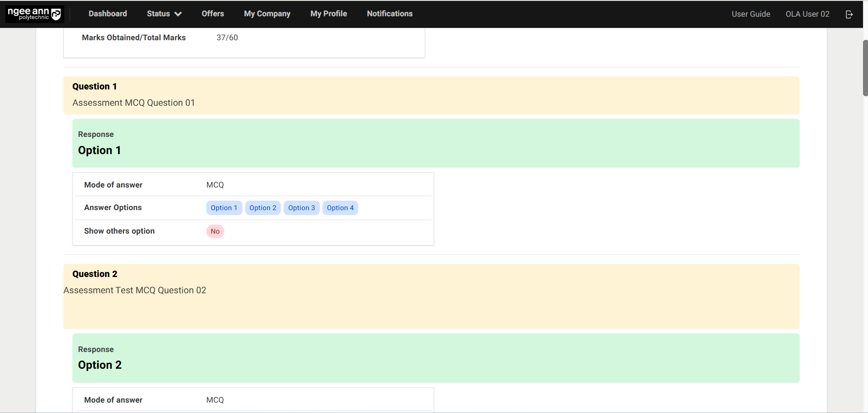Viewport: 868px width, 413px height.
Task: Expand the Status dropdown menu
Action: coord(163,14)
